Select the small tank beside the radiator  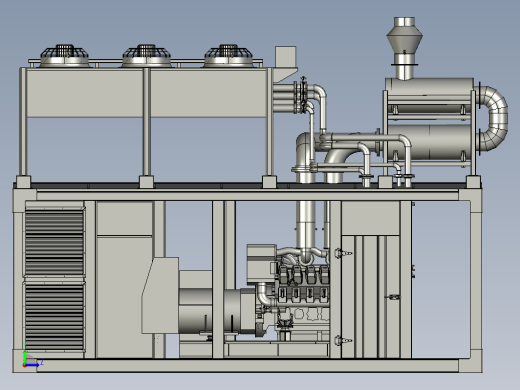(285, 57)
